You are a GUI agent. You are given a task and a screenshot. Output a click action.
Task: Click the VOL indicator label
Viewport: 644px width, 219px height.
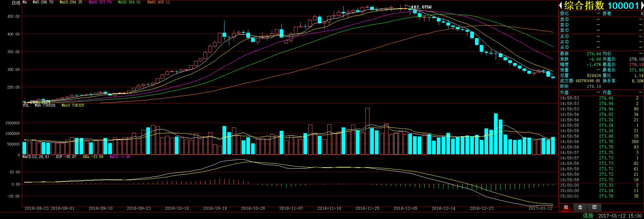26,106
